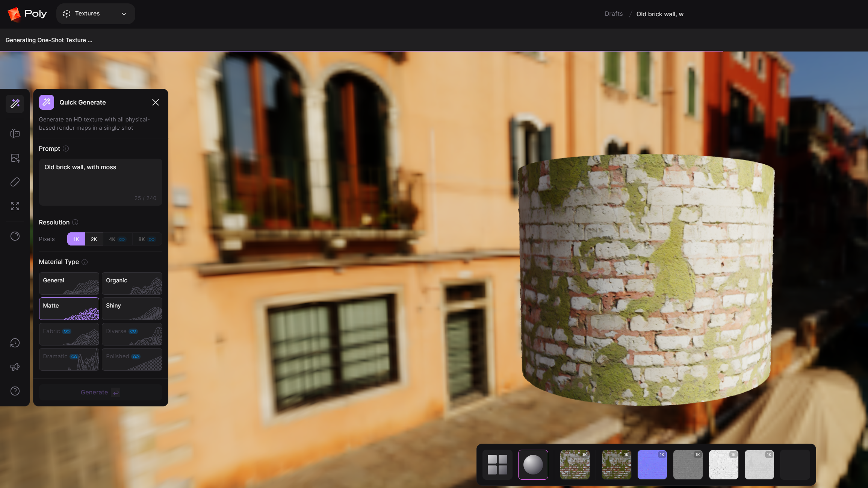Open the history clock icon

(x=15, y=343)
